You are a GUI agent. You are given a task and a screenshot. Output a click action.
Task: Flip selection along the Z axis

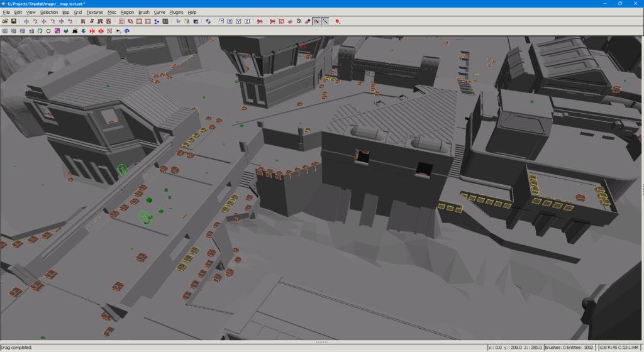click(62, 21)
